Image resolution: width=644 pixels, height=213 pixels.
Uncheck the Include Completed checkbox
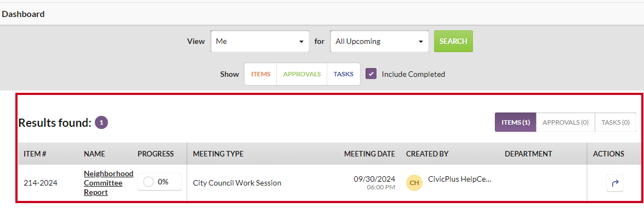371,74
